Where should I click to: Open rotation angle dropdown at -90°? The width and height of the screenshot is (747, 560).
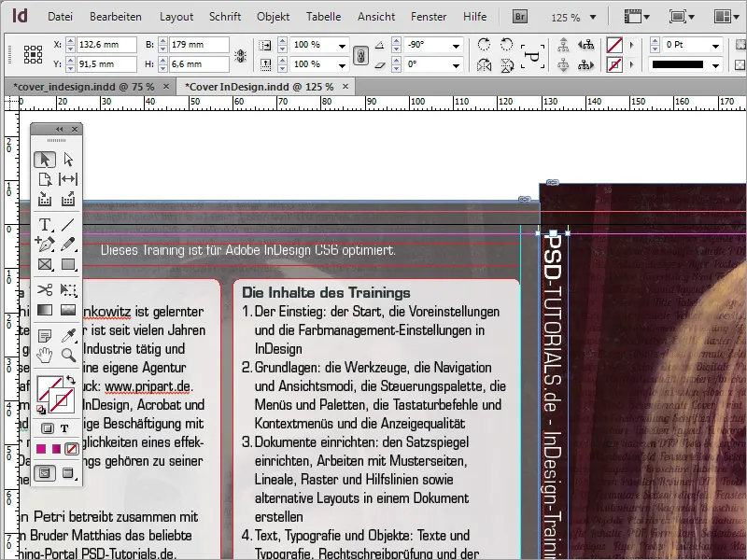(456, 46)
